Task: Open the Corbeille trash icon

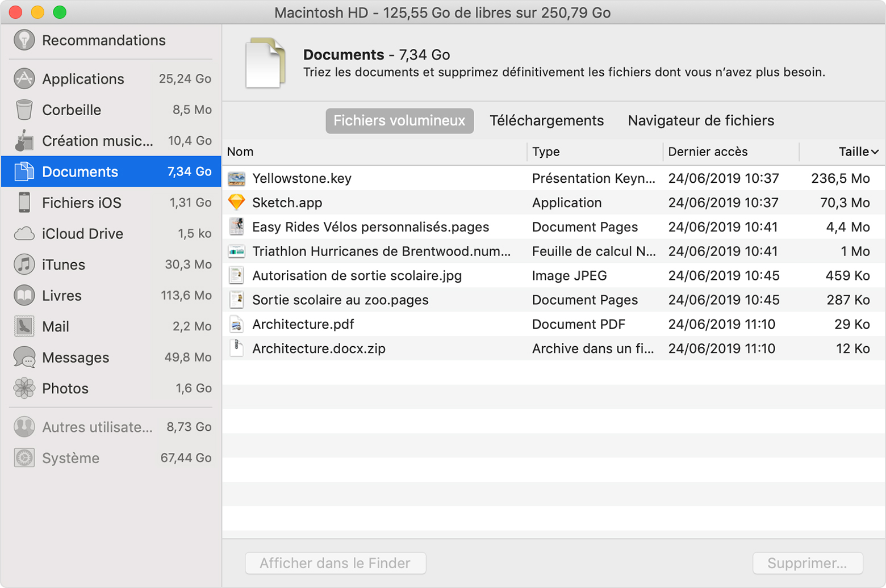Action: 24,110
